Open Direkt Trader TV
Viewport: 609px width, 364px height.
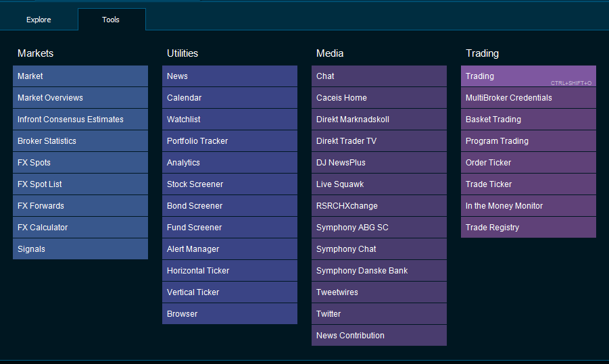pos(379,141)
